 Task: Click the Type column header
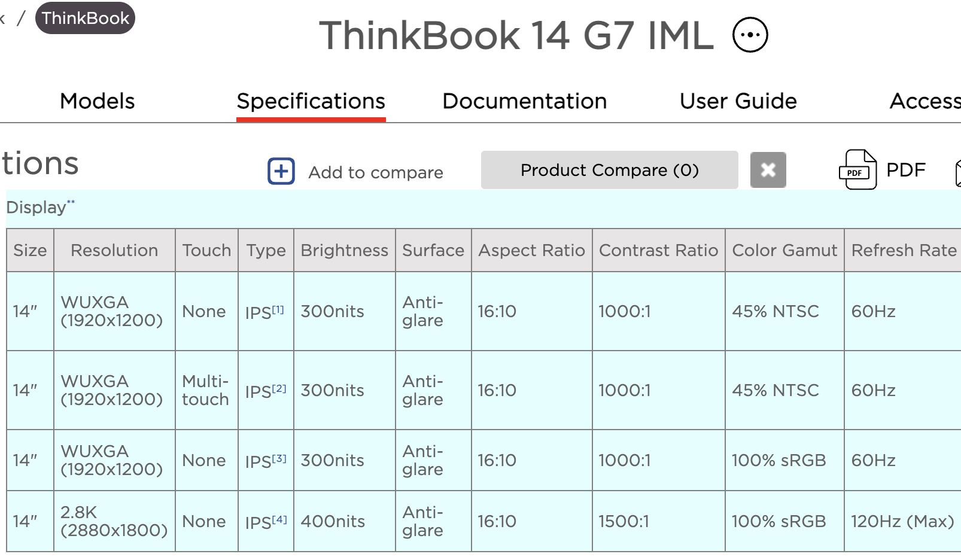click(266, 251)
